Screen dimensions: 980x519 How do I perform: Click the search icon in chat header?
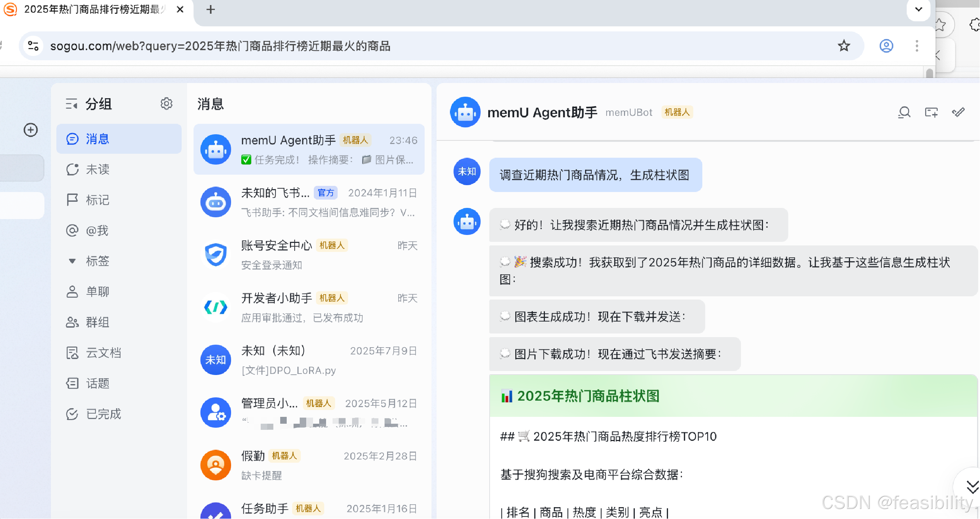(x=904, y=112)
